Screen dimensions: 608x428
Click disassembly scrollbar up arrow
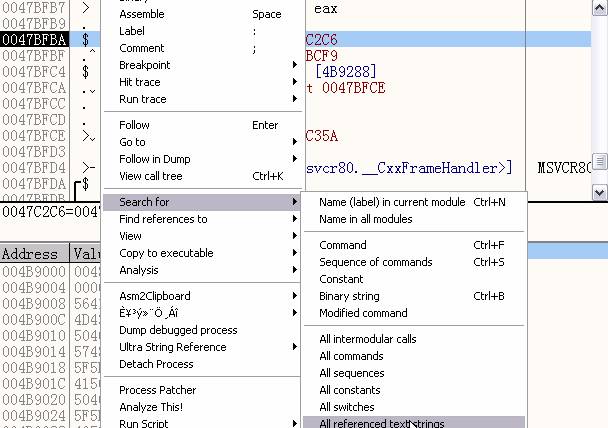(599, 8)
